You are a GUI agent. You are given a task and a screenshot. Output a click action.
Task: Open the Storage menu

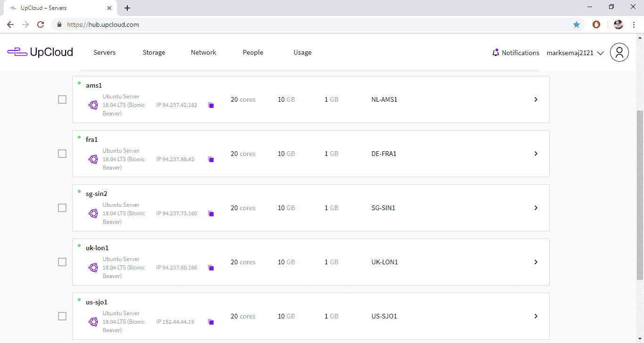(154, 52)
